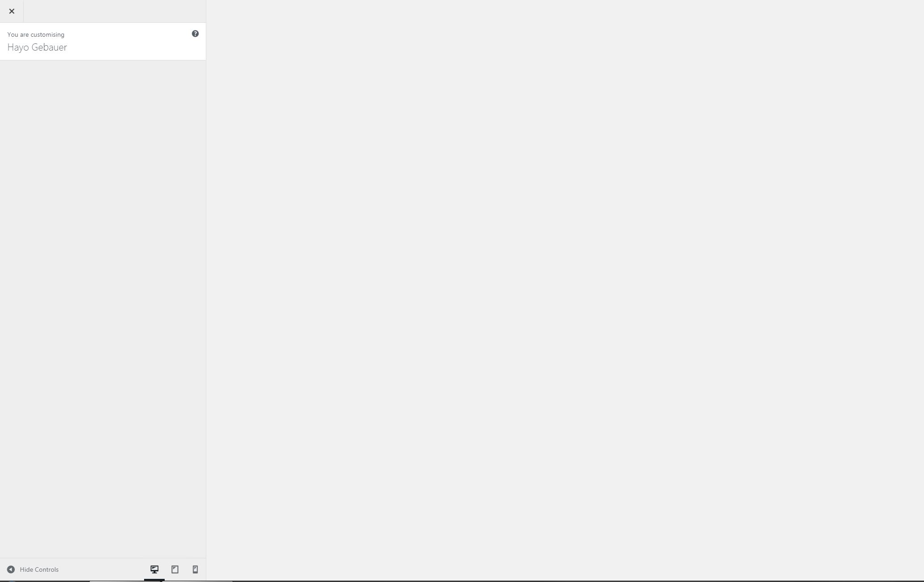Exit customising Hayo Gebauer via X
The height and width of the screenshot is (582, 924).
pos(12,11)
